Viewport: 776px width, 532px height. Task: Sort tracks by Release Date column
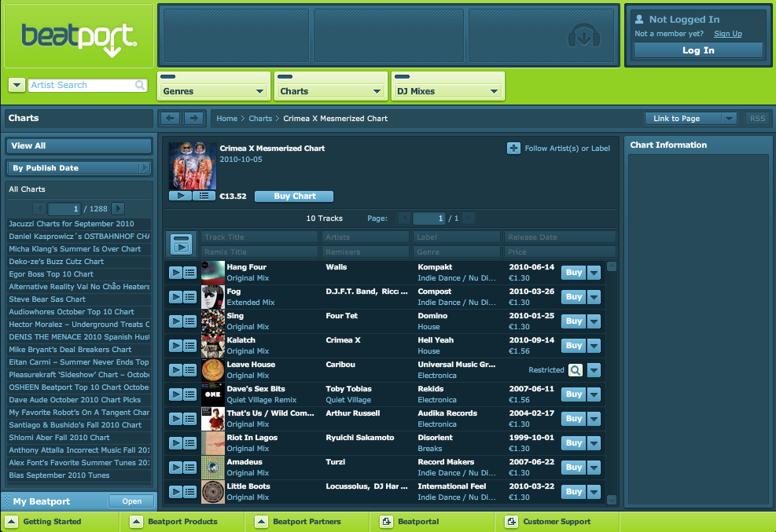[560, 237]
